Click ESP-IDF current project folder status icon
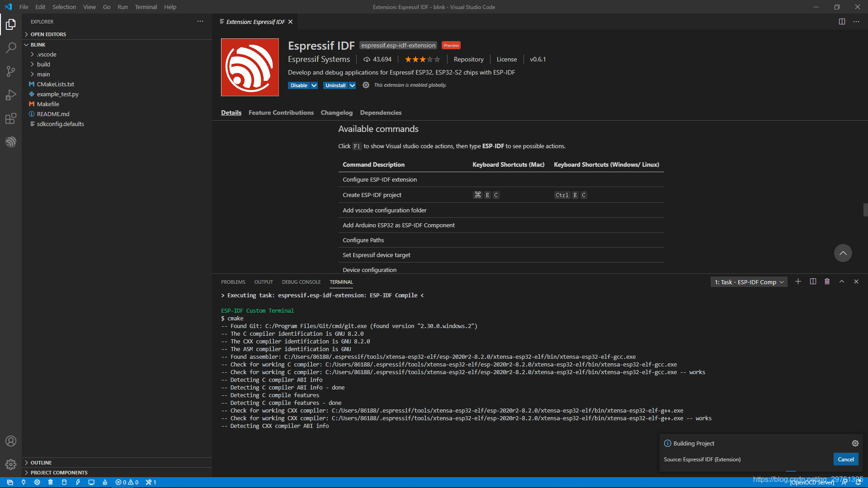Image resolution: width=868 pixels, height=488 pixels. [x=10, y=482]
